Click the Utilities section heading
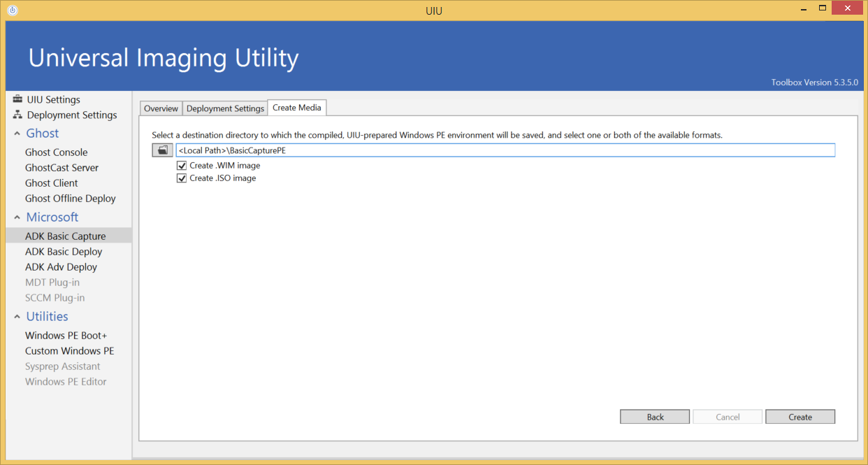Image resolution: width=868 pixels, height=465 pixels. point(47,317)
